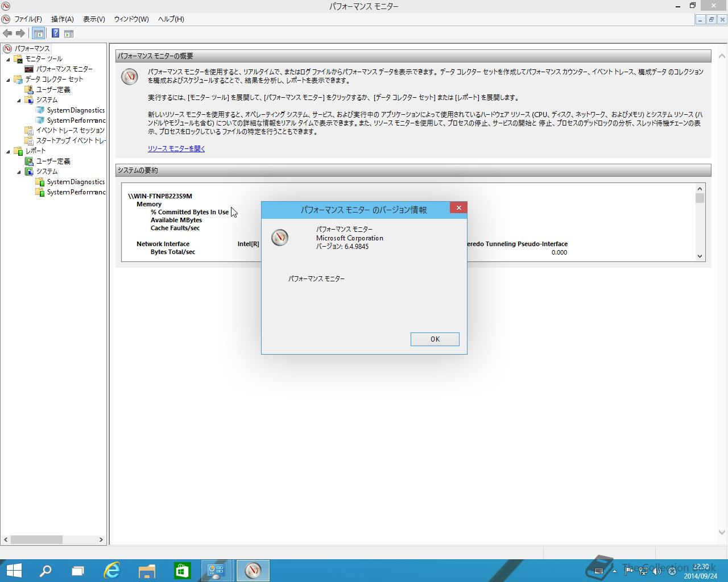
Task: Click the Forward arrow toolbar icon
Action: pos(20,34)
